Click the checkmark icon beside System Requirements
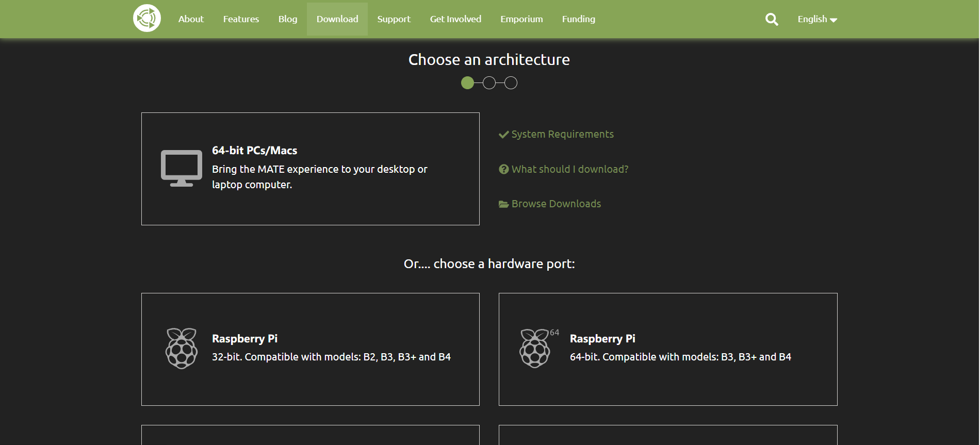The width and height of the screenshot is (980, 445). (x=504, y=135)
